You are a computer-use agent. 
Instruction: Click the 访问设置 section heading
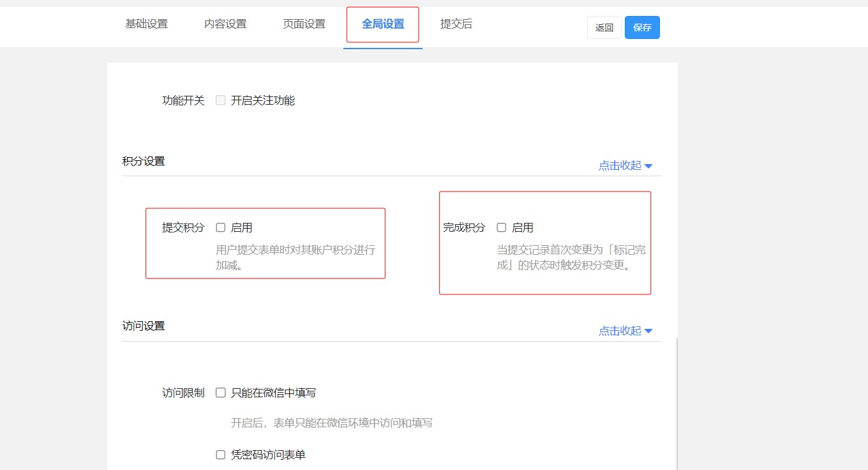click(144, 326)
